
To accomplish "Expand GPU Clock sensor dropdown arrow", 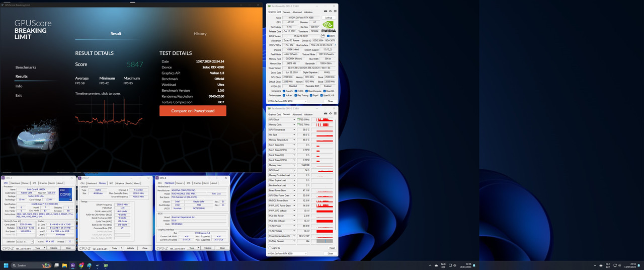I will 294,119.
